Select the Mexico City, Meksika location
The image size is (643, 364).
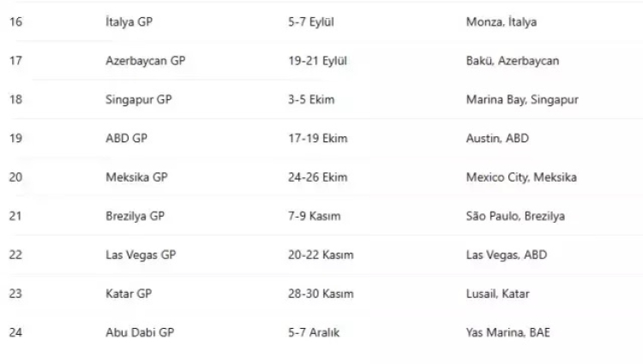(521, 177)
